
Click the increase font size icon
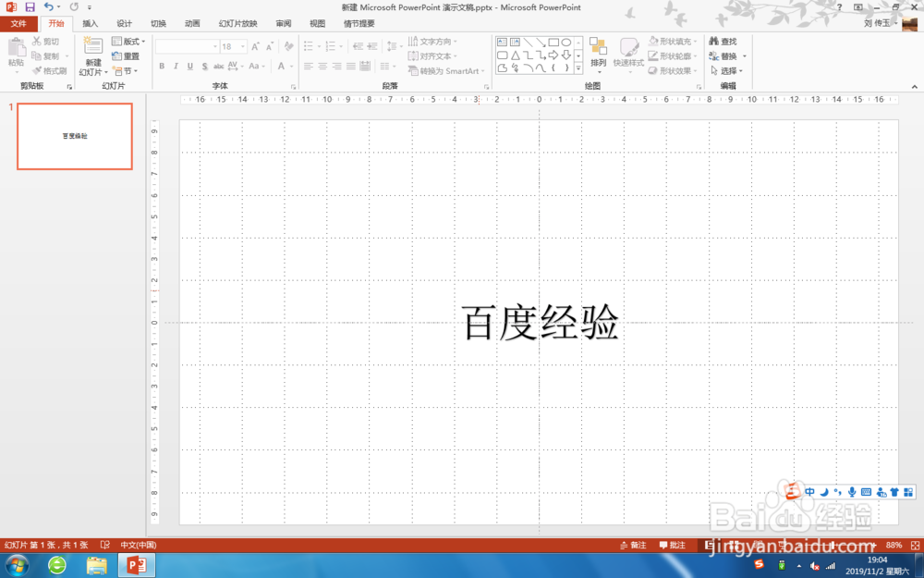click(x=255, y=46)
